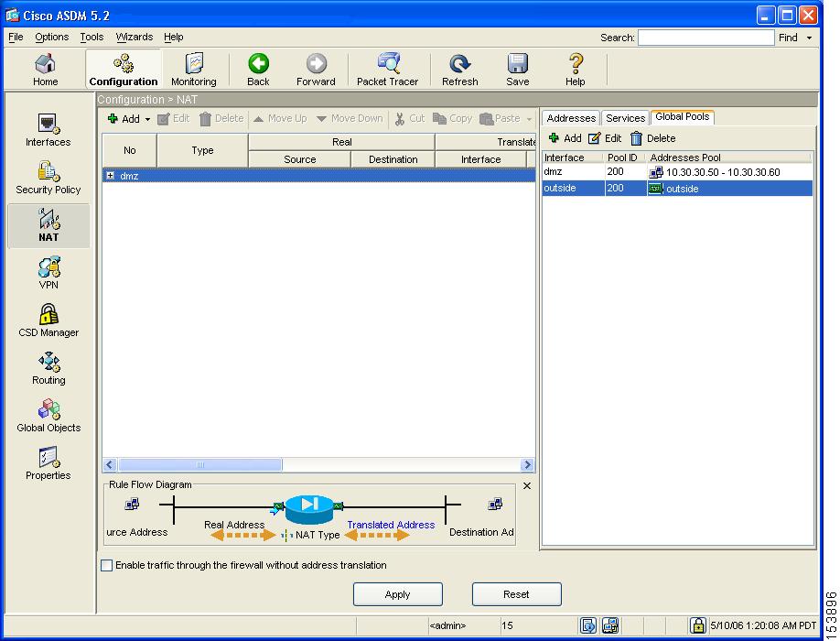Click the Reset button
This screenshot has height=641, width=840.
(516, 594)
